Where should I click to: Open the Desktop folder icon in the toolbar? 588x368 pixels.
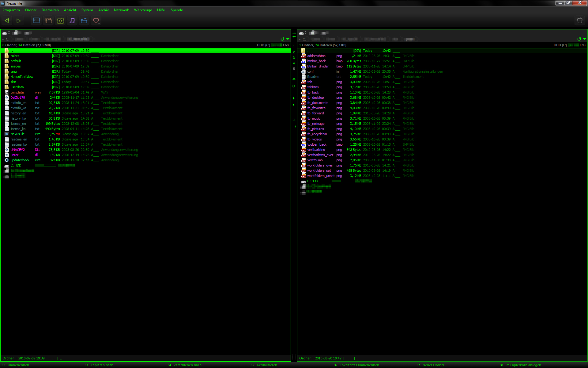[36, 21]
